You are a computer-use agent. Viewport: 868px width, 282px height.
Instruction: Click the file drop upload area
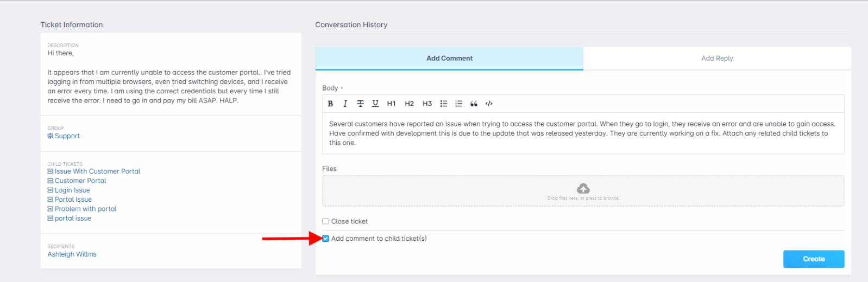[x=583, y=191]
